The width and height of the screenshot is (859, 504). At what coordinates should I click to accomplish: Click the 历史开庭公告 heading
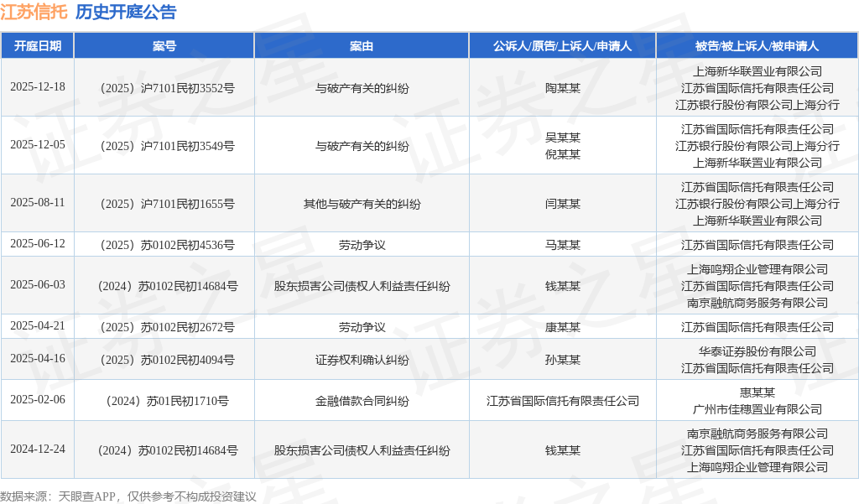point(126,12)
